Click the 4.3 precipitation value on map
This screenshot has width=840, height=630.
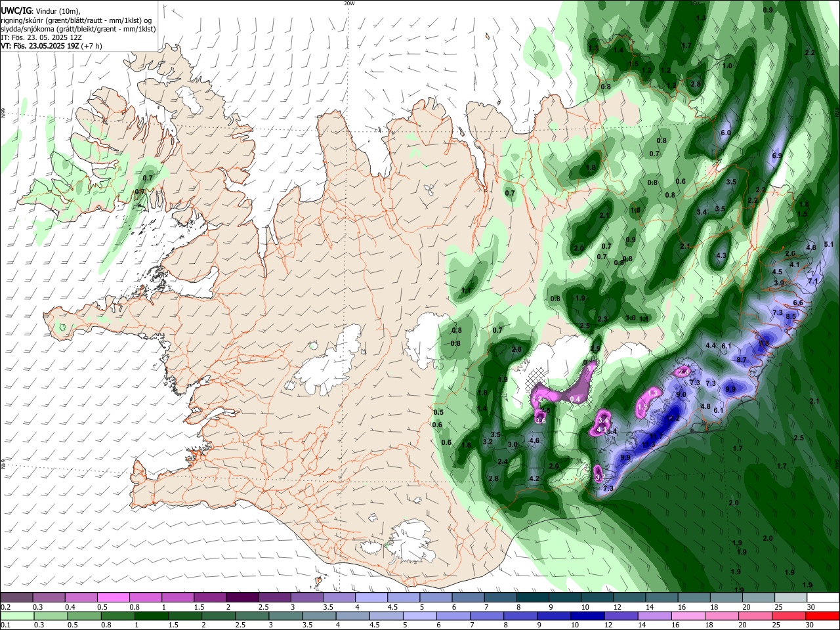(721, 255)
